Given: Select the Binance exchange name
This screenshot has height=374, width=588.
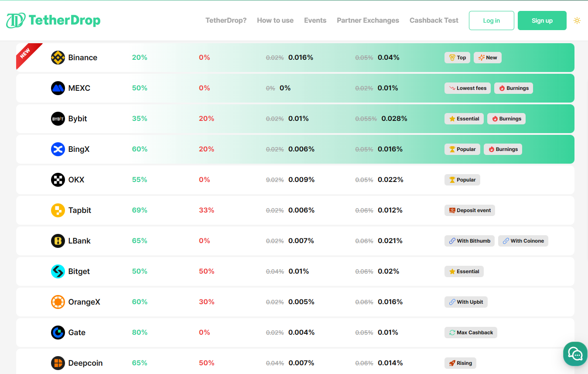Looking at the screenshot, I should point(83,58).
